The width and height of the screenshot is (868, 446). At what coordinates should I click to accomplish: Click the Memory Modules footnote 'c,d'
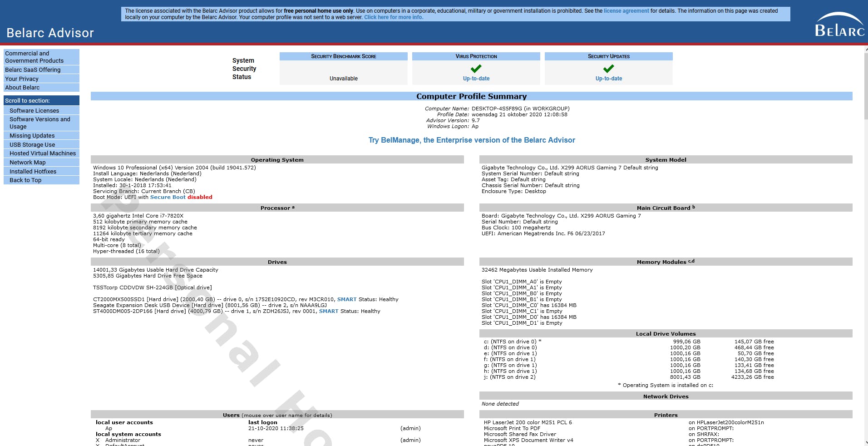691,261
